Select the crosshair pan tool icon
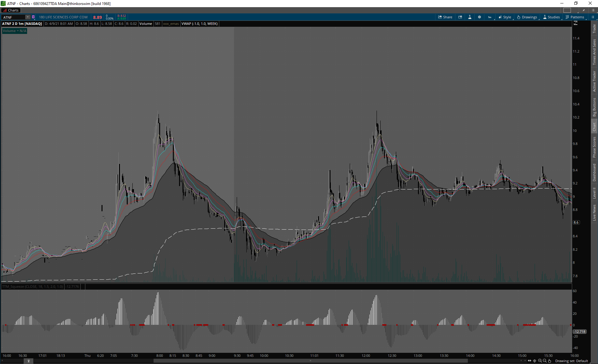The image size is (598, 364). (x=535, y=361)
